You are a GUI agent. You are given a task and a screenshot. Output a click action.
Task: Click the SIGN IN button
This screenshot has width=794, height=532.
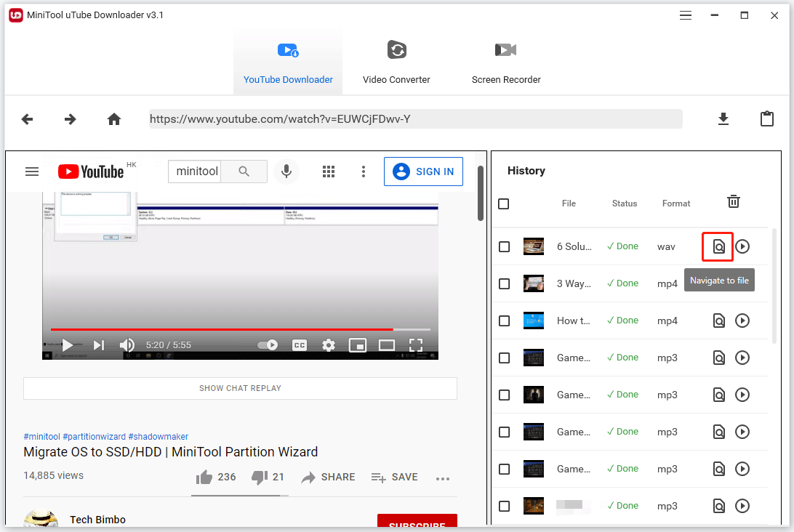coord(423,172)
